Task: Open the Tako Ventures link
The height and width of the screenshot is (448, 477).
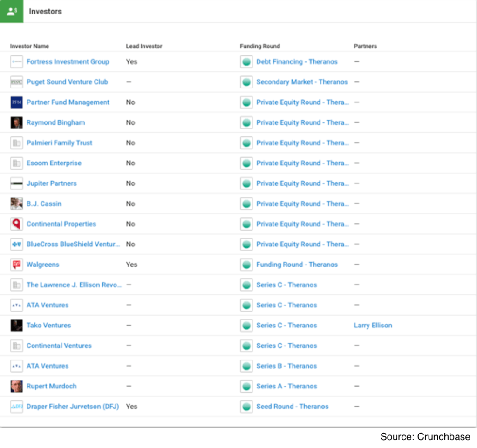Action: [48, 326]
